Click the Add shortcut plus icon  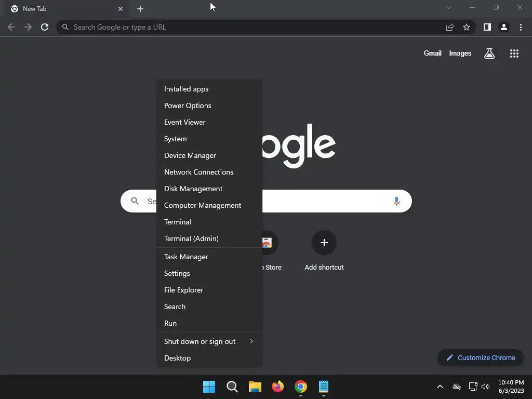[x=324, y=243]
